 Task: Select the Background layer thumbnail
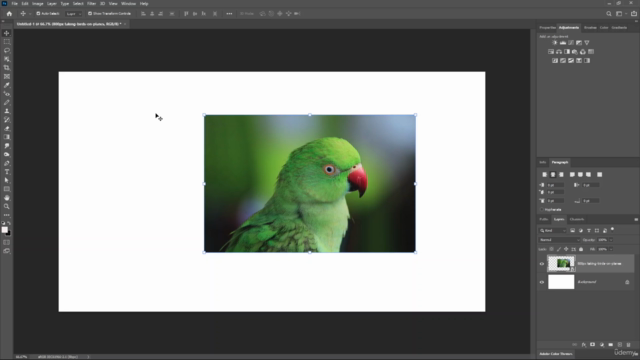pos(561,282)
